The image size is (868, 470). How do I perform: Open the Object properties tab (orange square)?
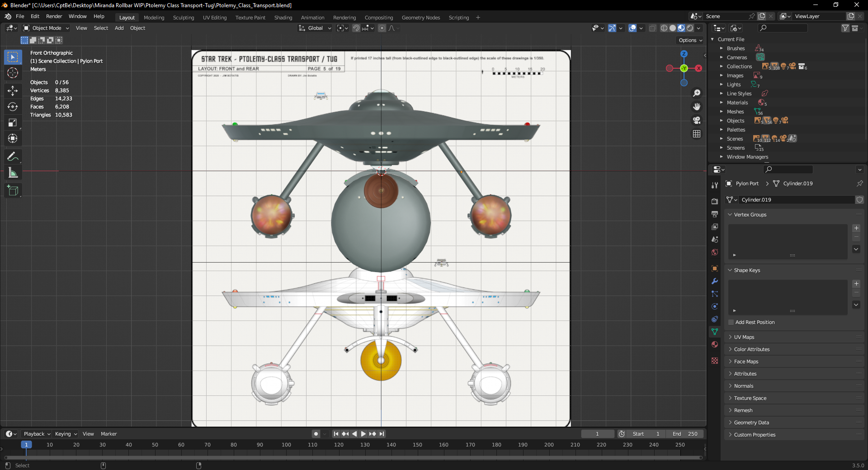click(x=715, y=268)
